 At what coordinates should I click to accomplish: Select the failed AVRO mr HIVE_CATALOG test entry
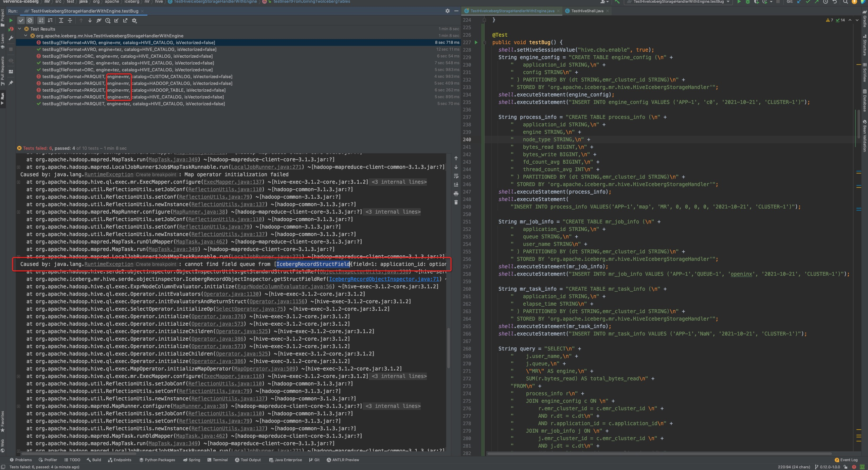coord(128,42)
